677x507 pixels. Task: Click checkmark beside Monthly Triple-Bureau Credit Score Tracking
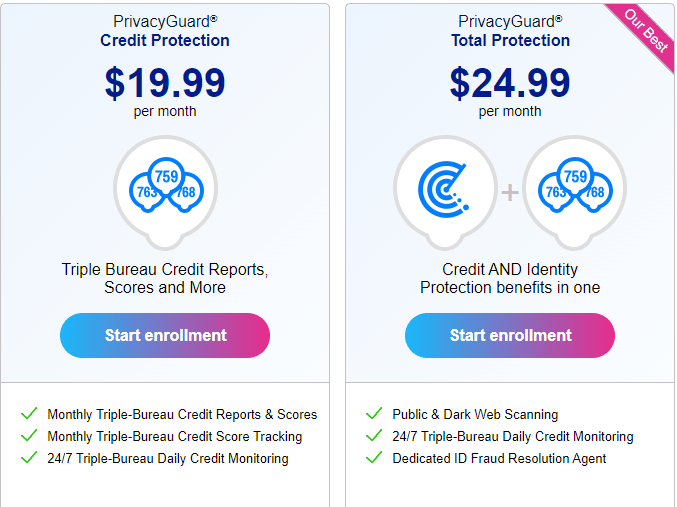[29, 435]
